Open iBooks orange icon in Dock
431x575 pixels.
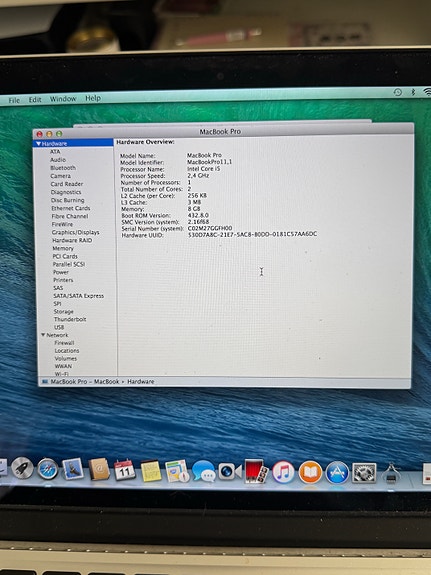(x=310, y=472)
